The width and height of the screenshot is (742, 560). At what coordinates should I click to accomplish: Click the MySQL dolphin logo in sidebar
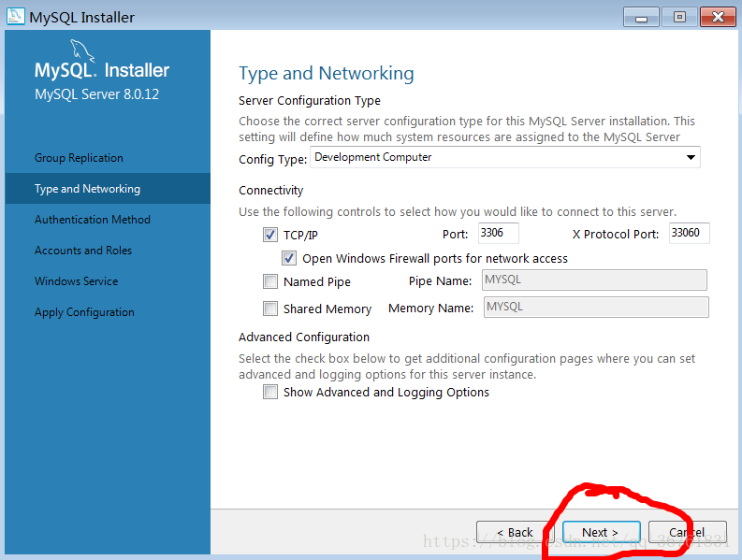click(x=82, y=51)
